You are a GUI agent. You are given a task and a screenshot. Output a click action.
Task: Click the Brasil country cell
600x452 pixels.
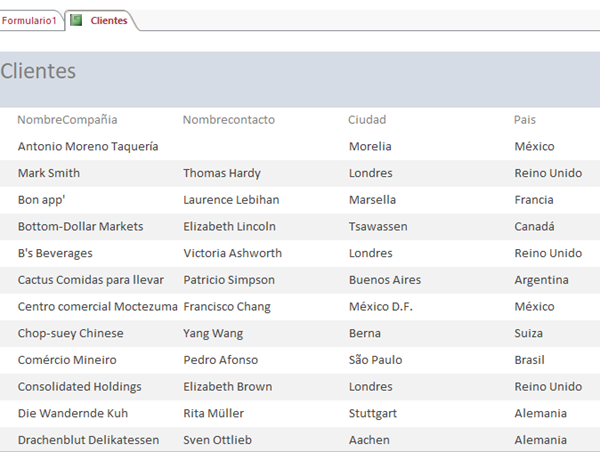coord(529,360)
